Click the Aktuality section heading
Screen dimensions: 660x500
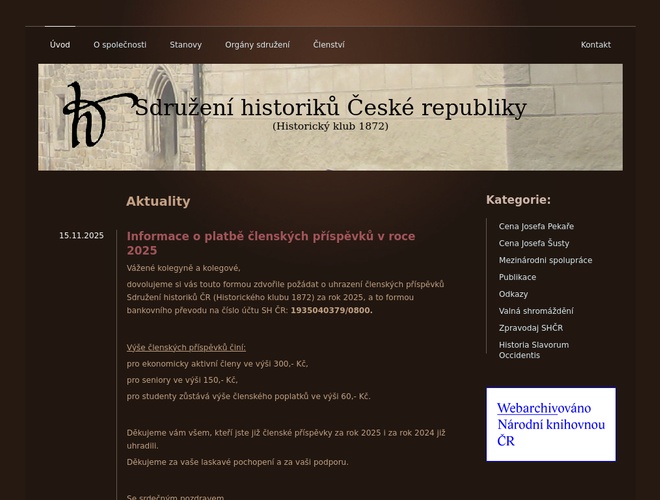158,201
